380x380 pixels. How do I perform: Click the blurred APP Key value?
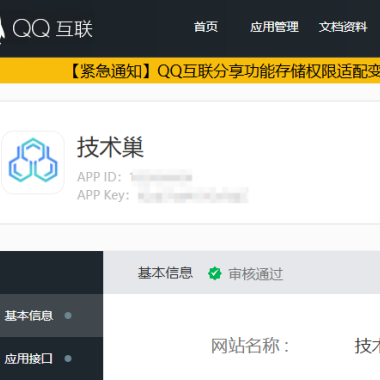(x=193, y=195)
